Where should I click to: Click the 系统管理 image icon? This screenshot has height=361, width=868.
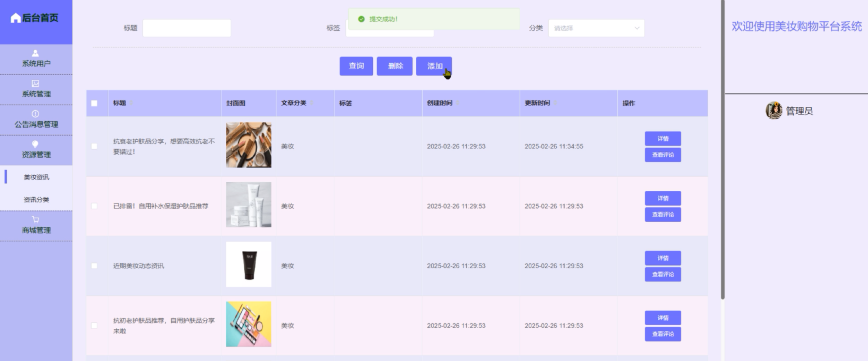pos(35,83)
